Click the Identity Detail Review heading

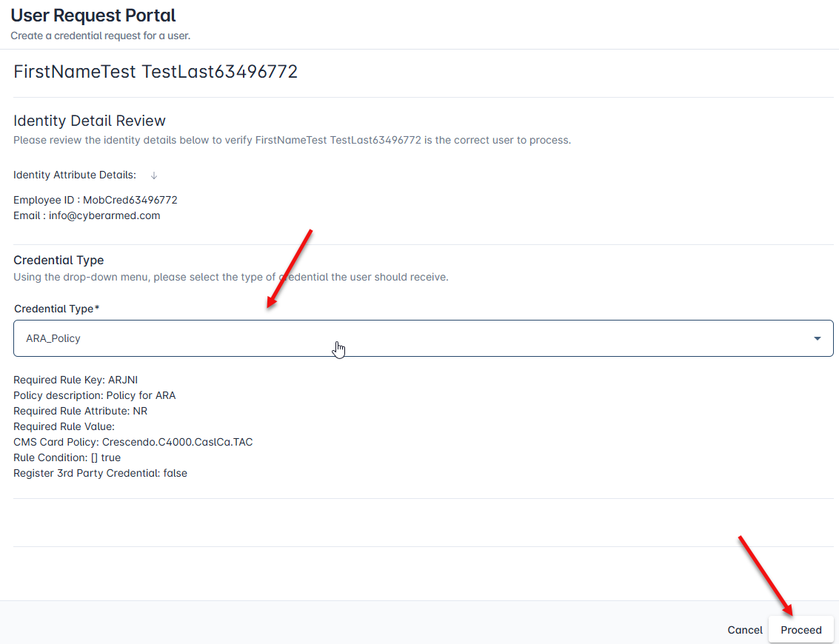[90, 121]
